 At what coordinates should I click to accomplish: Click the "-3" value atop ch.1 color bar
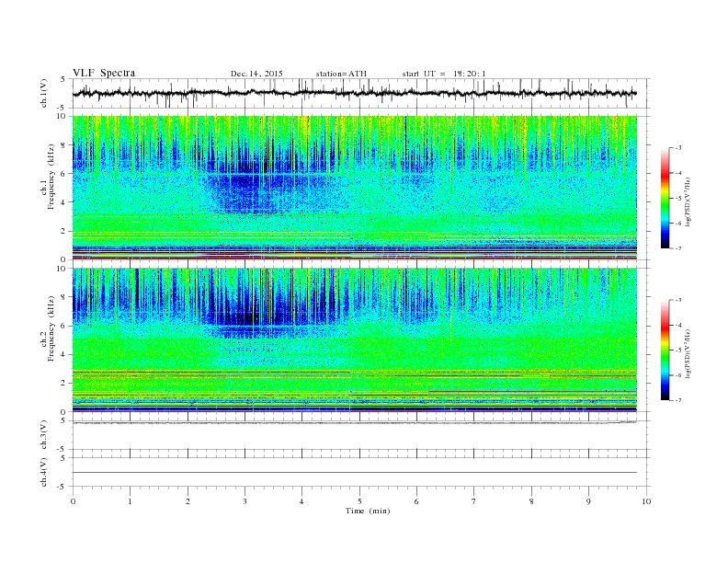coord(678,148)
